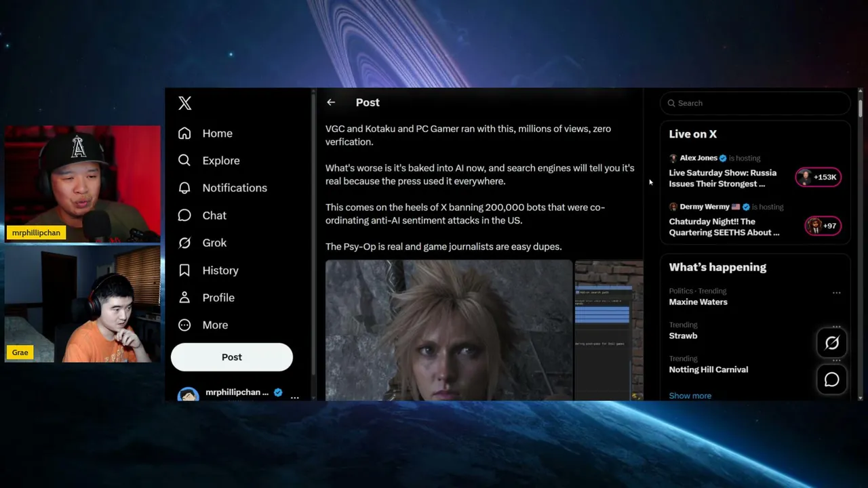Open the three-dot menu for Maxine Waters
Image resolution: width=868 pixels, height=488 pixels.
pyautogui.click(x=836, y=293)
